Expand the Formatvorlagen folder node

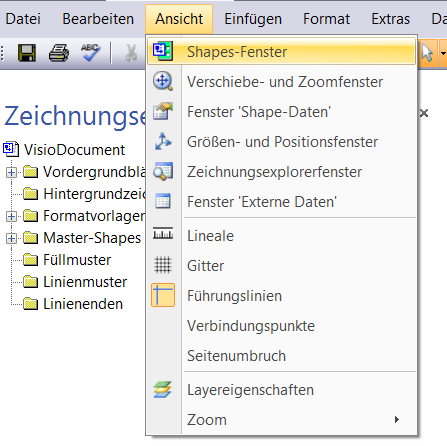click(x=11, y=216)
